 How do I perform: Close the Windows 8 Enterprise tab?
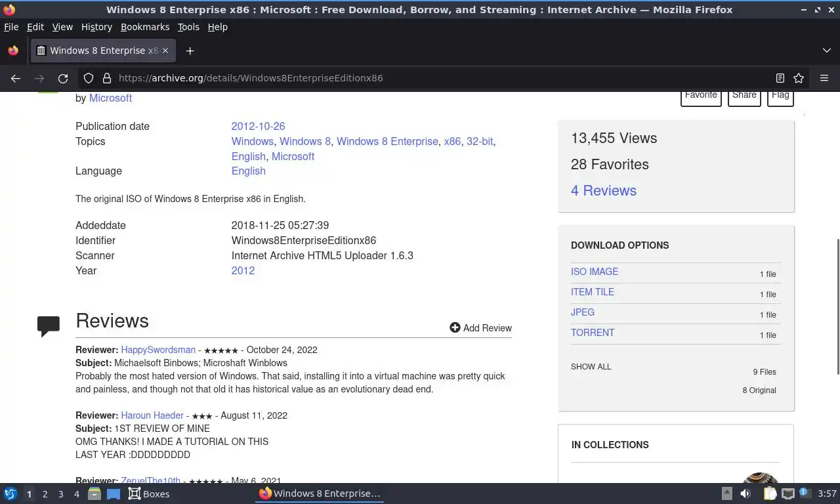(165, 51)
